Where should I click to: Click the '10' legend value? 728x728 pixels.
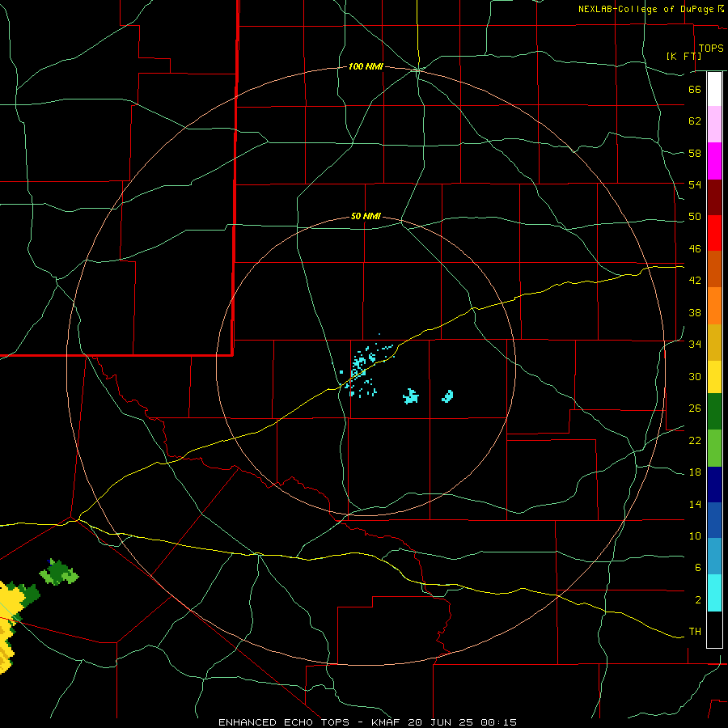(x=695, y=536)
